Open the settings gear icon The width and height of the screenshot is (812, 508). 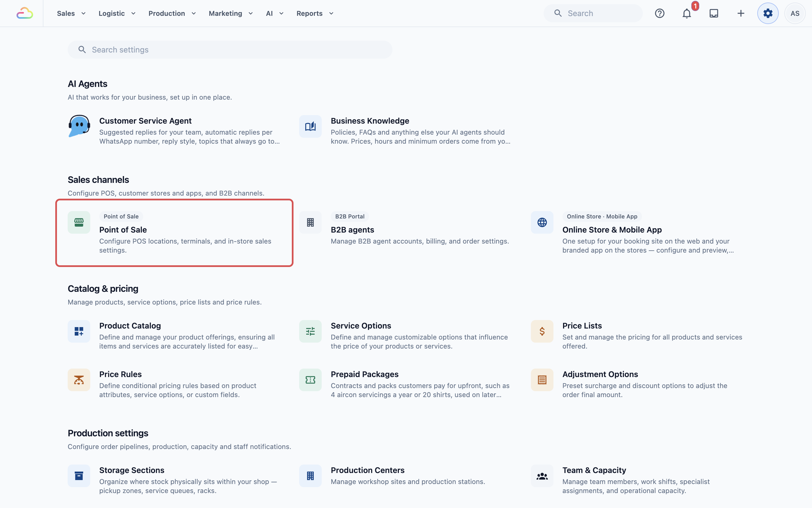pos(768,14)
